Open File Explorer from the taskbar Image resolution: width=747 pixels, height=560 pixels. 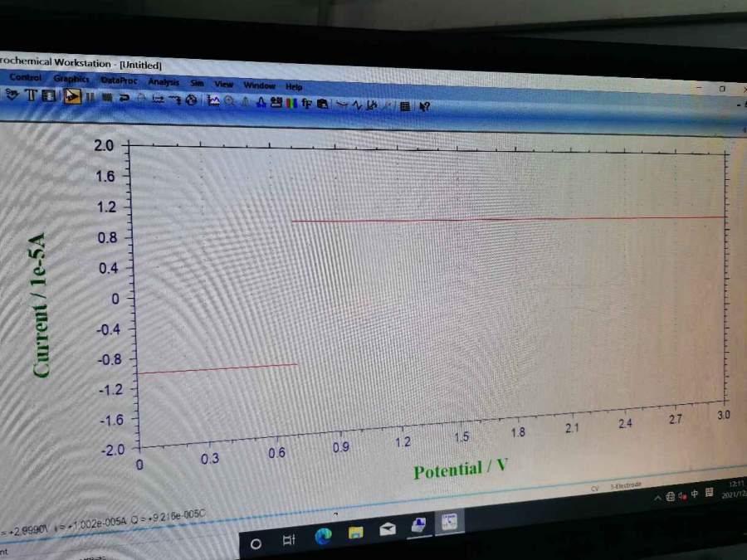tap(355, 533)
